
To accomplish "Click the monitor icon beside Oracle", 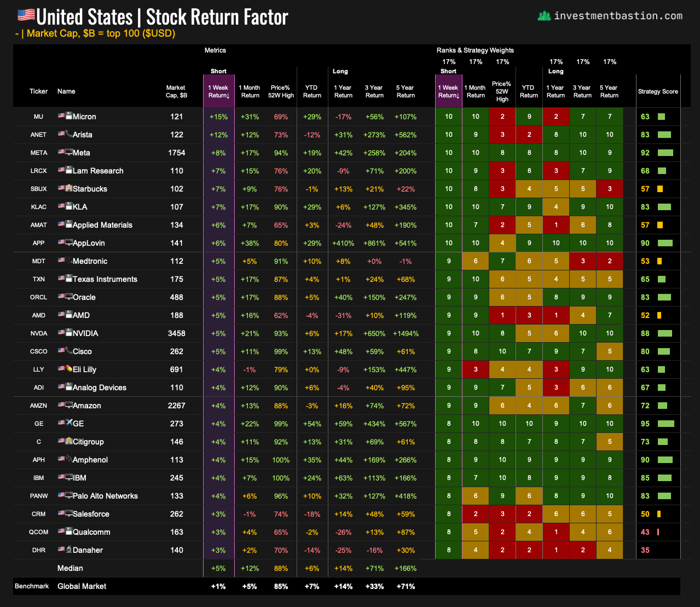I will tap(69, 297).
